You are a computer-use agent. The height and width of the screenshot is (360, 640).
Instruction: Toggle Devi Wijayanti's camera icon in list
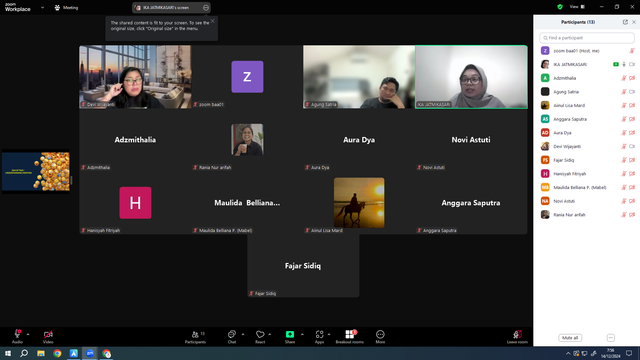point(632,146)
